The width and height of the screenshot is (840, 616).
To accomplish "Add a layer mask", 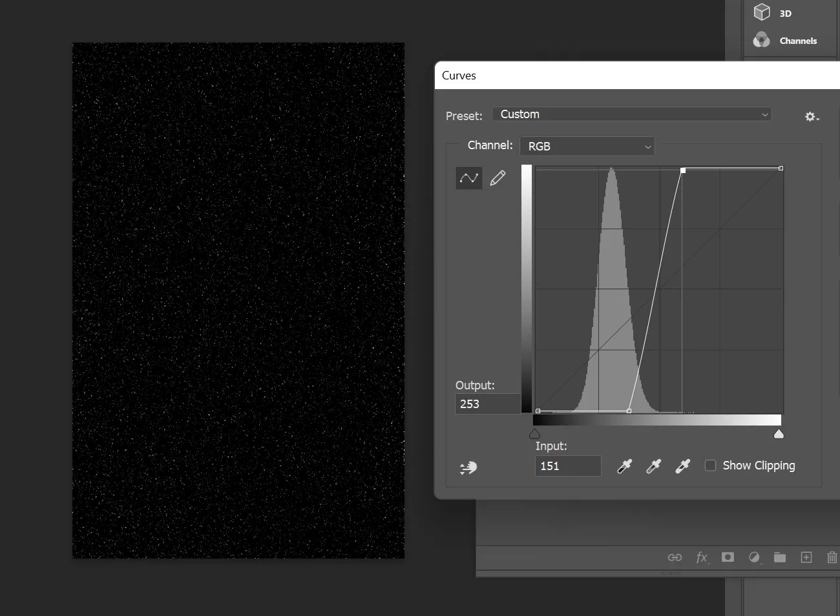I will coord(728,557).
